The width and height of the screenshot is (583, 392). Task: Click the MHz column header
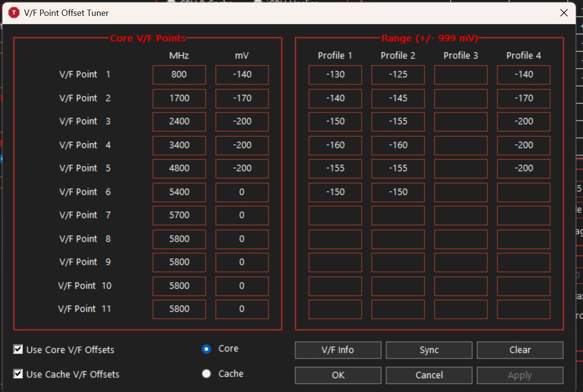pyautogui.click(x=179, y=55)
